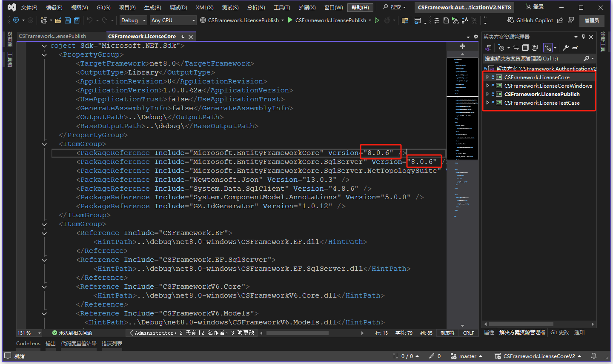Click the navigate backward arrow icon
The height and width of the screenshot is (364, 613).
point(16,20)
